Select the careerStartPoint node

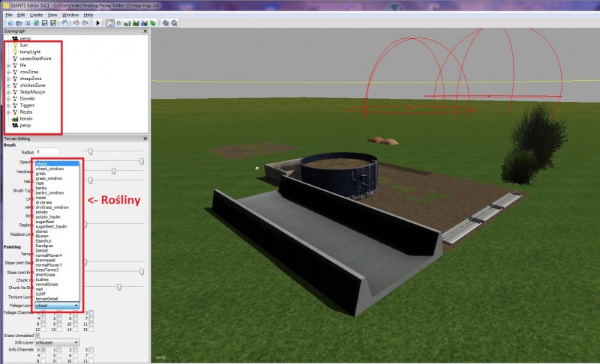coord(35,58)
